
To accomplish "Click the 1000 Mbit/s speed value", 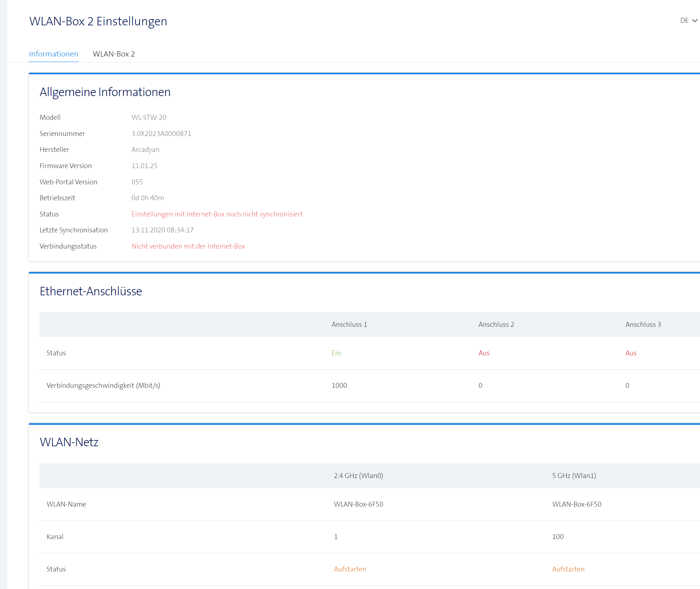I will [339, 385].
